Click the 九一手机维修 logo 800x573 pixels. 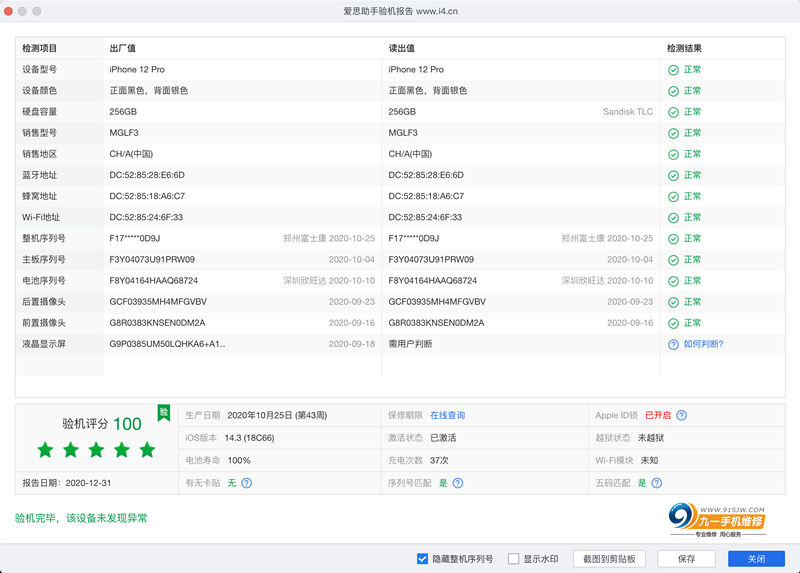(717, 519)
